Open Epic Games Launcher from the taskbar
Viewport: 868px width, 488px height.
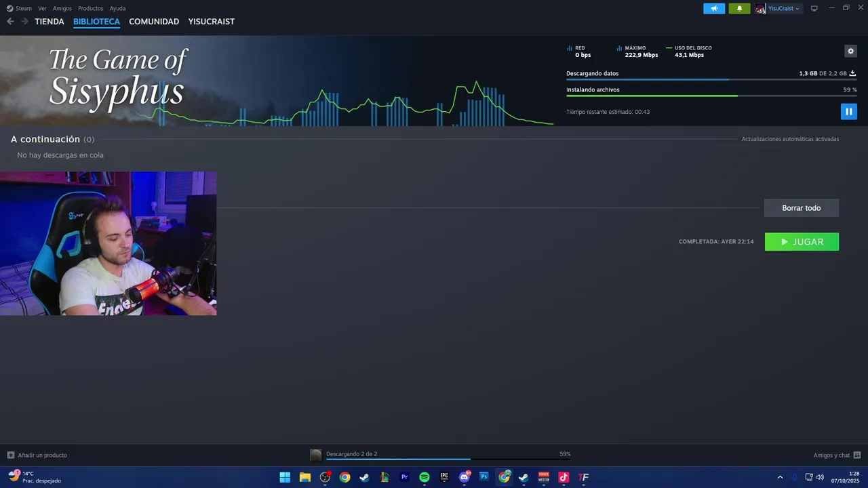coord(444,477)
